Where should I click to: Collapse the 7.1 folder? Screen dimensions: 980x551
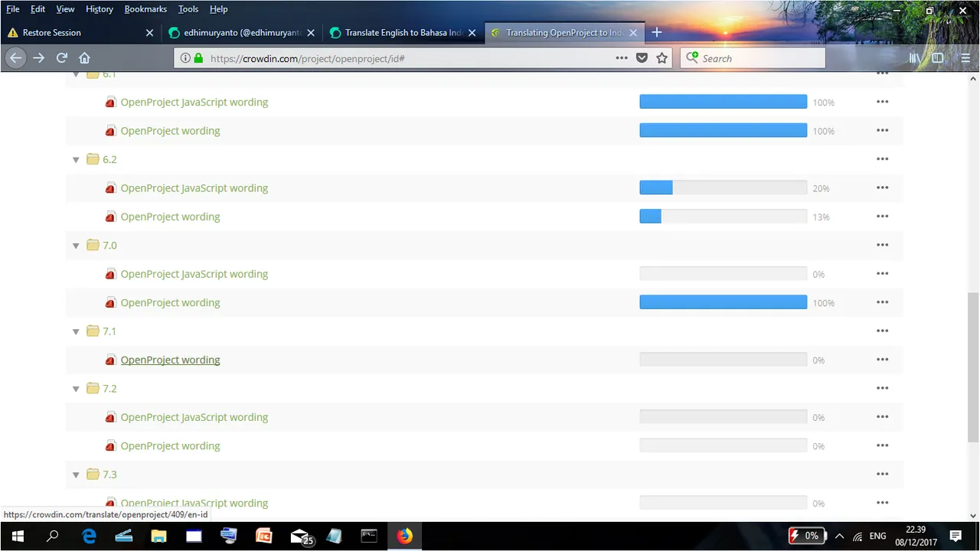76,332
